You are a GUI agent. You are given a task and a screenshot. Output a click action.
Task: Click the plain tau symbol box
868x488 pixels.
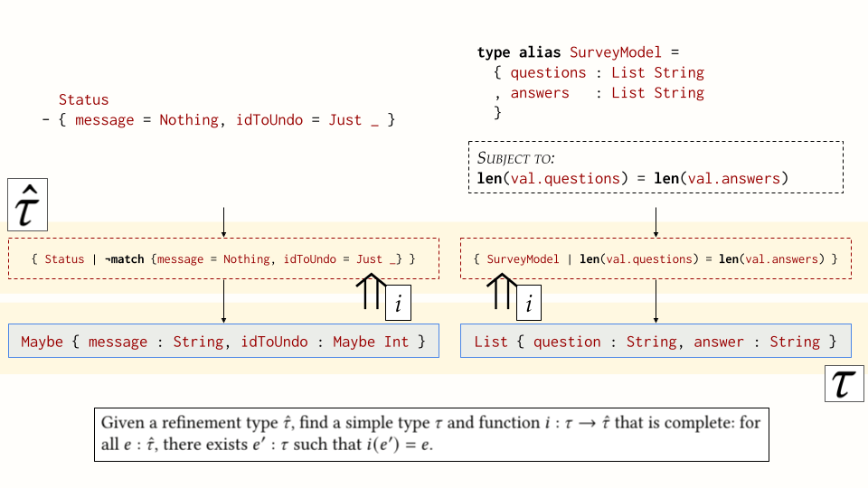click(x=845, y=383)
